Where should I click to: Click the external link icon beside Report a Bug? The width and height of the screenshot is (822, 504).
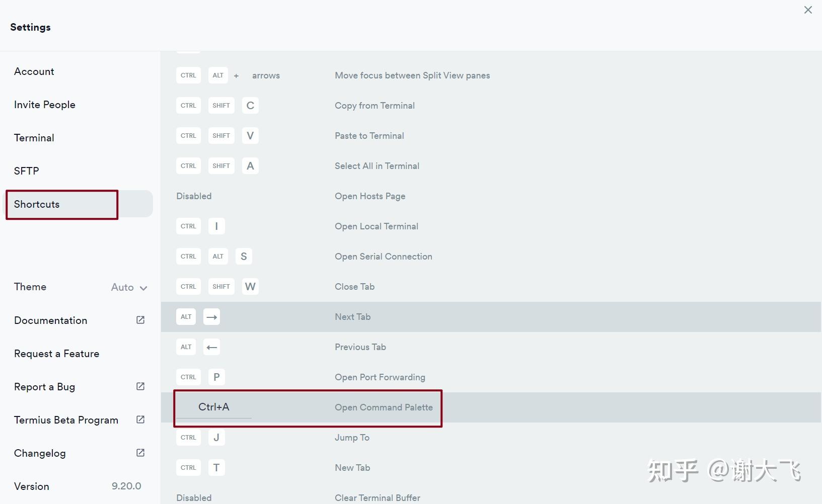[x=140, y=386]
